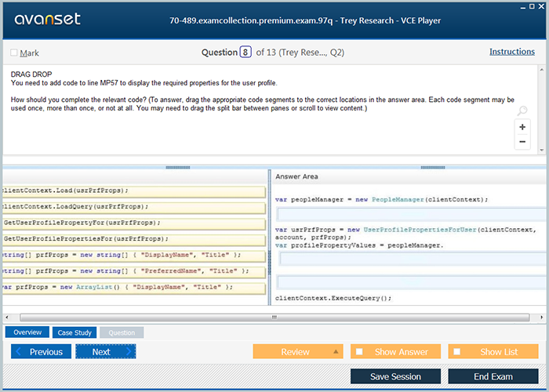Click the End Exam button
Viewport: 549px width, 392px height.
tap(493, 376)
